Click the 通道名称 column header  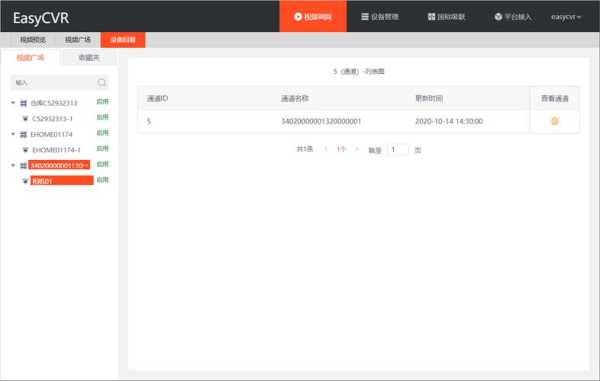coord(295,98)
